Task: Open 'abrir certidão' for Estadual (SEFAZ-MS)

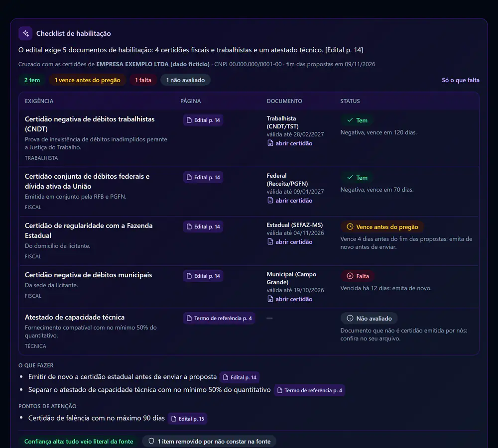Action: 290,241
